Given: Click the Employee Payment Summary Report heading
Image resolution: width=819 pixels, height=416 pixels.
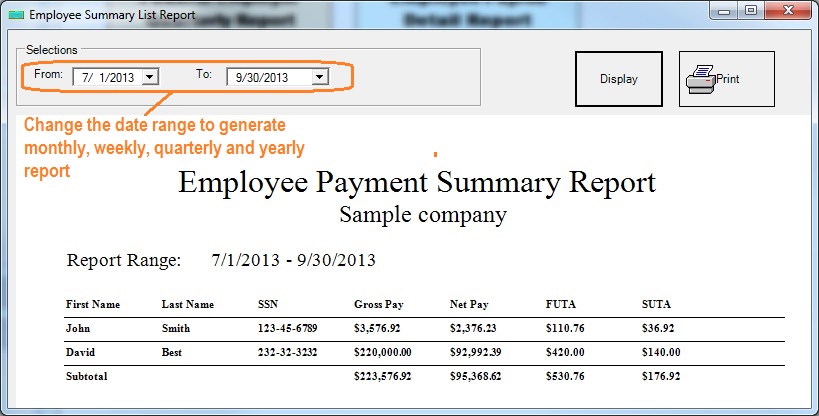Looking at the screenshot, I should [417, 183].
